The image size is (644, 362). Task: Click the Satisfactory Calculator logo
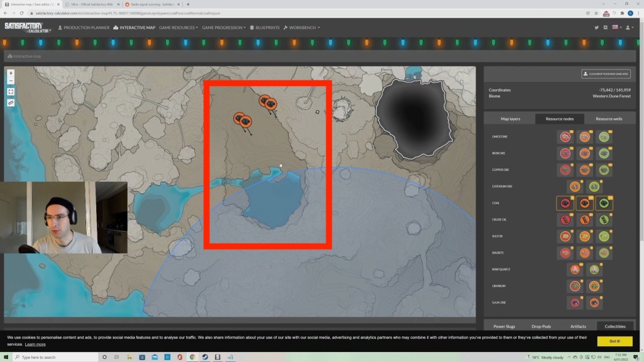[x=26, y=28]
